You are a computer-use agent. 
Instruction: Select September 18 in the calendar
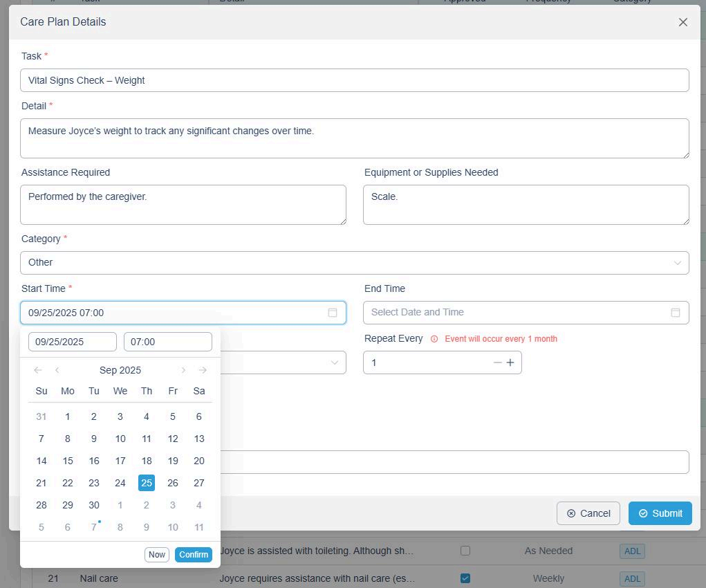(x=147, y=461)
